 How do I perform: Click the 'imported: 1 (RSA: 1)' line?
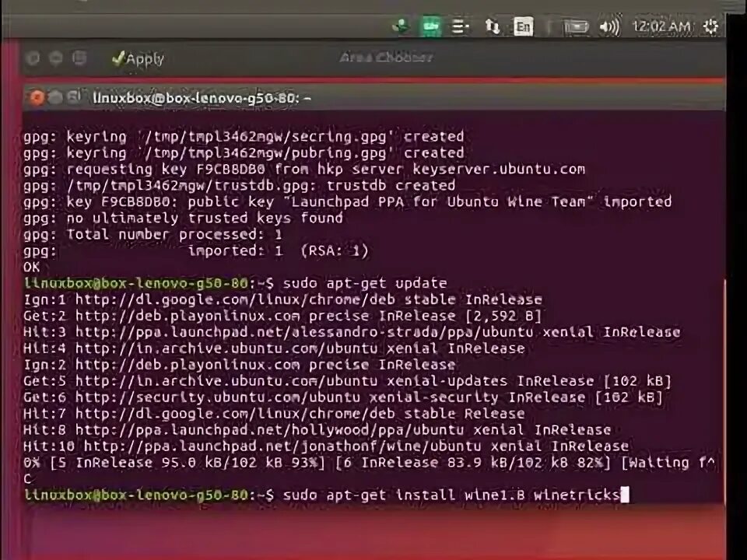(x=196, y=251)
